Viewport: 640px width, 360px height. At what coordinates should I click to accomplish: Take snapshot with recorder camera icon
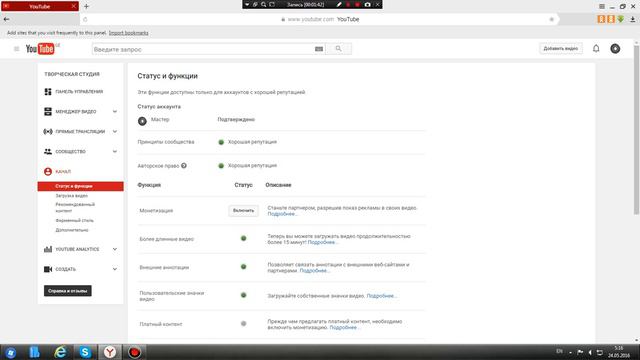[x=367, y=4]
